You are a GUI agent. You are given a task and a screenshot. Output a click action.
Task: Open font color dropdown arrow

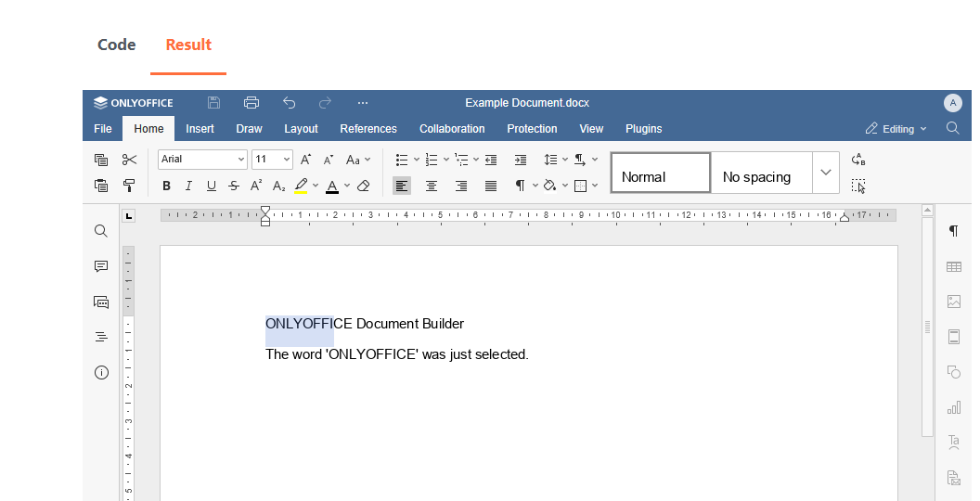347,186
